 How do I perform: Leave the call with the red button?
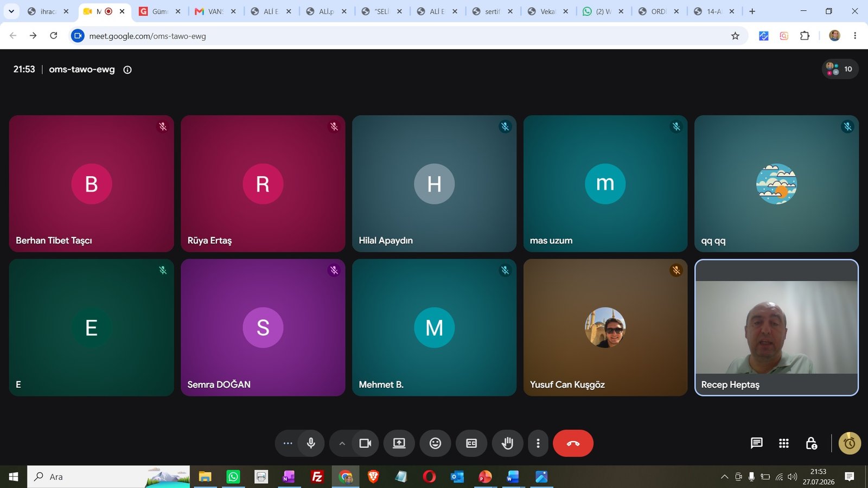pos(573,444)
